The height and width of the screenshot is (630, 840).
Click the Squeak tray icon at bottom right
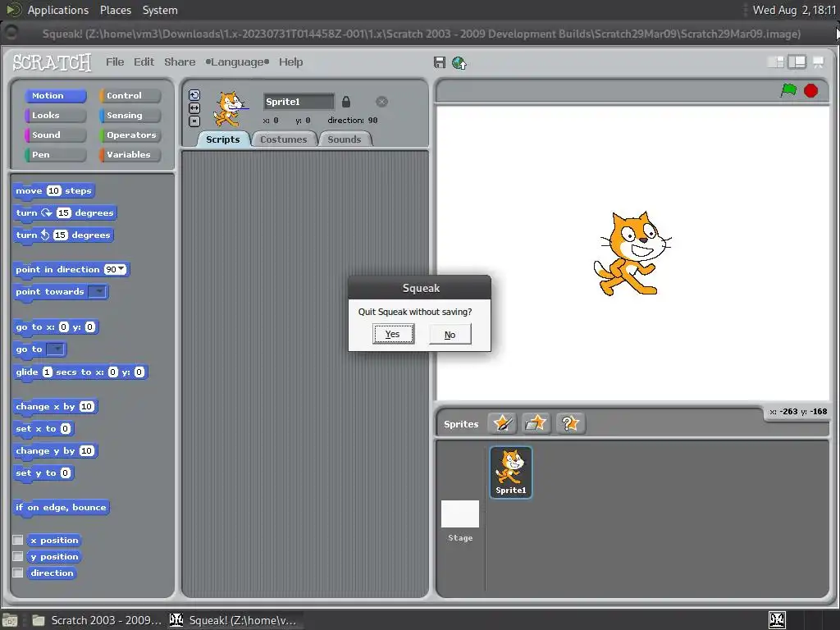[777, 620]
